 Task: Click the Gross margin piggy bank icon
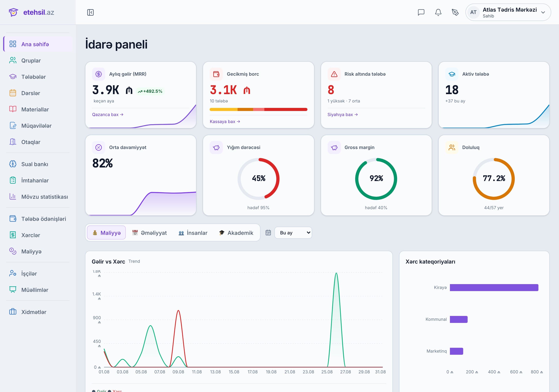coord(334,147)
